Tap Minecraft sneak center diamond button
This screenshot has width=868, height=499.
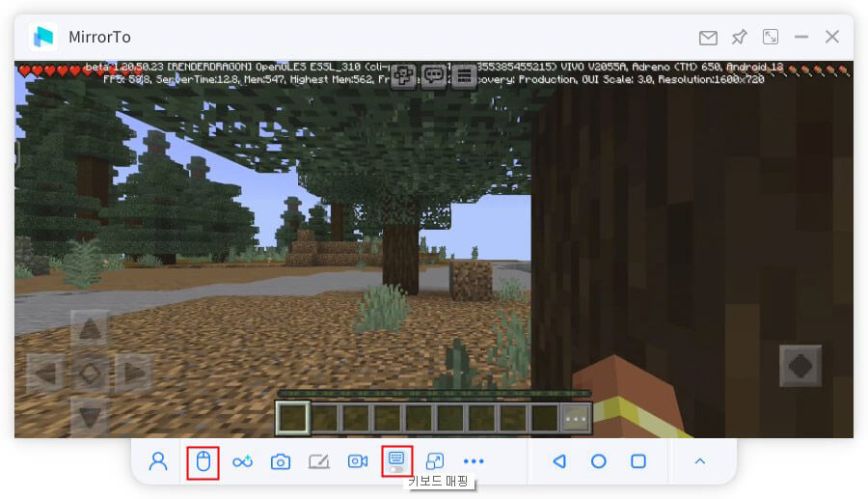tap(90, 374)
